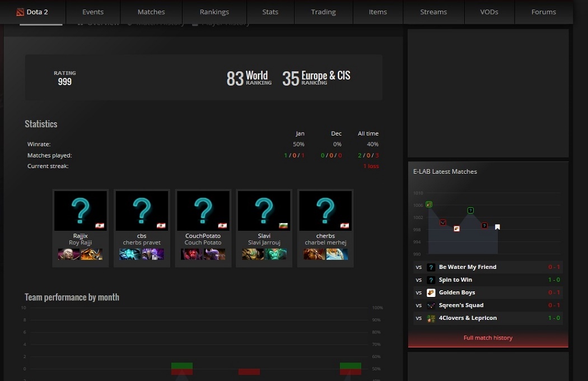Open the Golden Boys team logo icon
Screen dimensions: 588x381
(431, 292)
